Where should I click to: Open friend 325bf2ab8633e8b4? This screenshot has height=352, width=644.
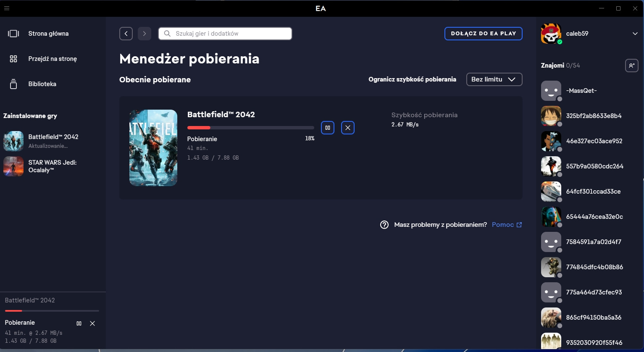pos(590,116)
